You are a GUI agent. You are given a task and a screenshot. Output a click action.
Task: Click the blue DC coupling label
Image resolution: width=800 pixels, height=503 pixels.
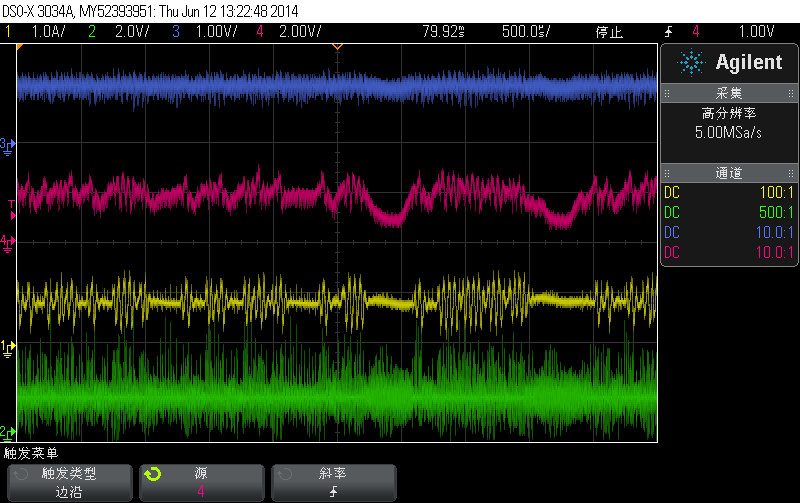(x=671, y=232)
